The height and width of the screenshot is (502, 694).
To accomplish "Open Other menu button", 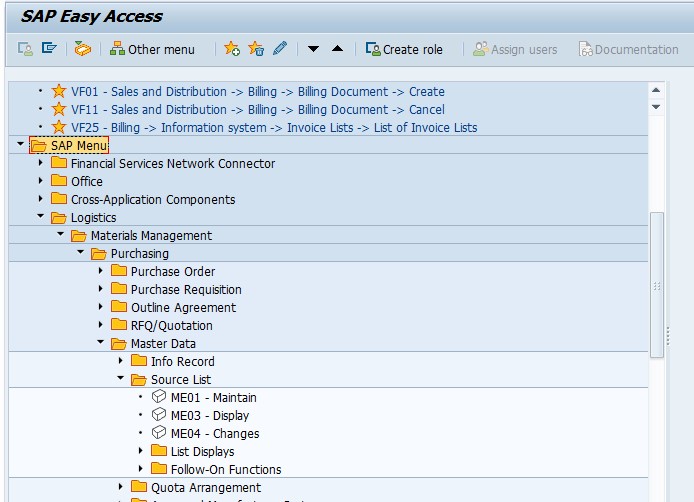I will coord(152,49).
